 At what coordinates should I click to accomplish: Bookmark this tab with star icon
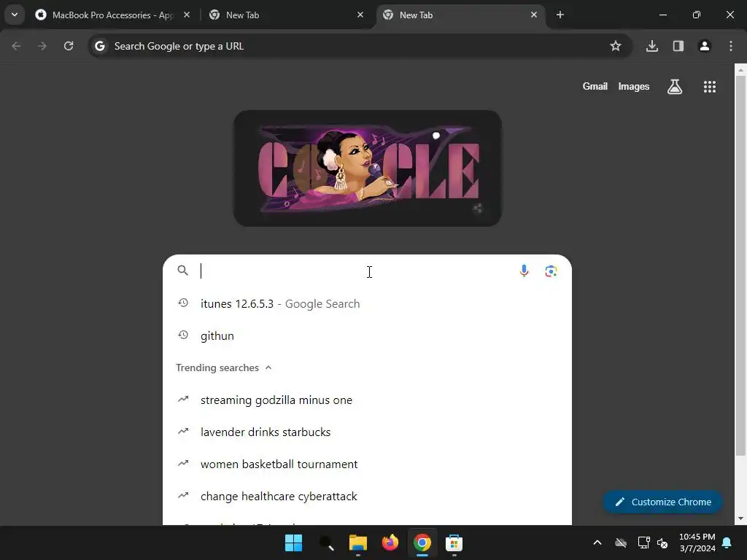pyautogui.click(x=616, y=46)
